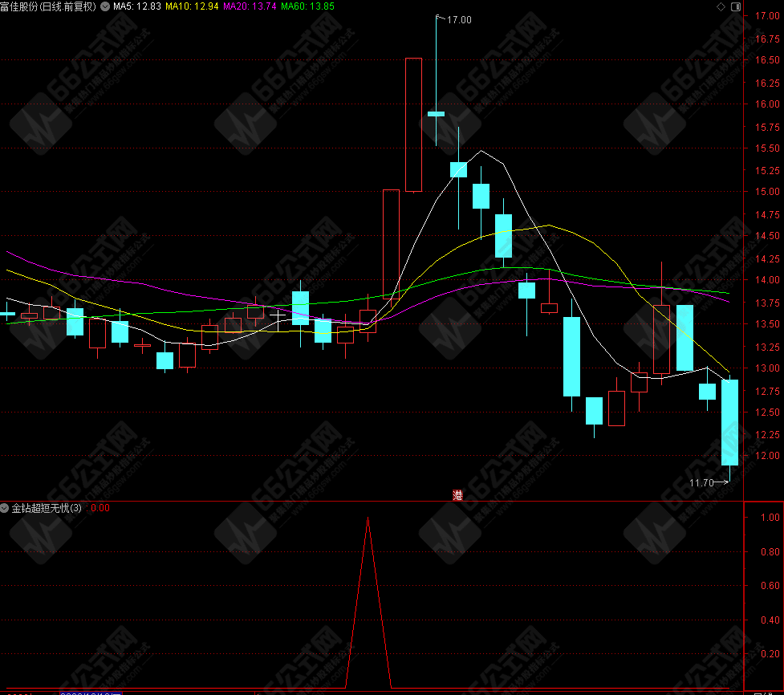Click the 17.00 high price flag marker
Image resolution: width=784 pixels, height=695 pixels.
pyautogui.click(x=453, y=19)
